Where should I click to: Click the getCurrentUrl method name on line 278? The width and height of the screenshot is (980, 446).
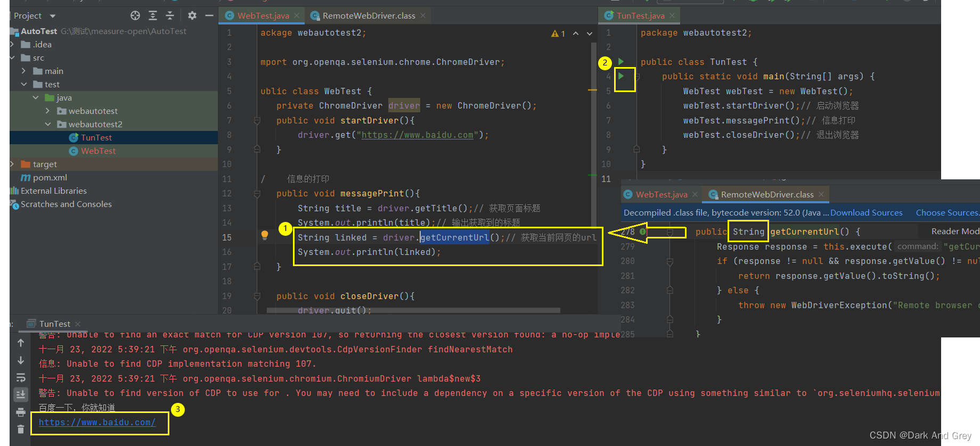pyautogui.click(x=804, y=232)
